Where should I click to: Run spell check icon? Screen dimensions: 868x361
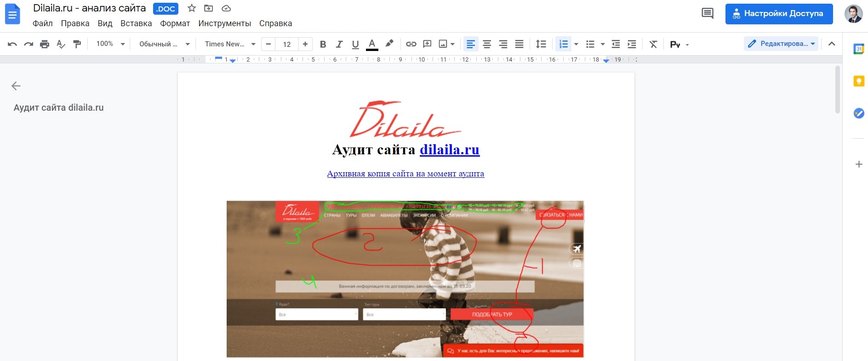61,44
